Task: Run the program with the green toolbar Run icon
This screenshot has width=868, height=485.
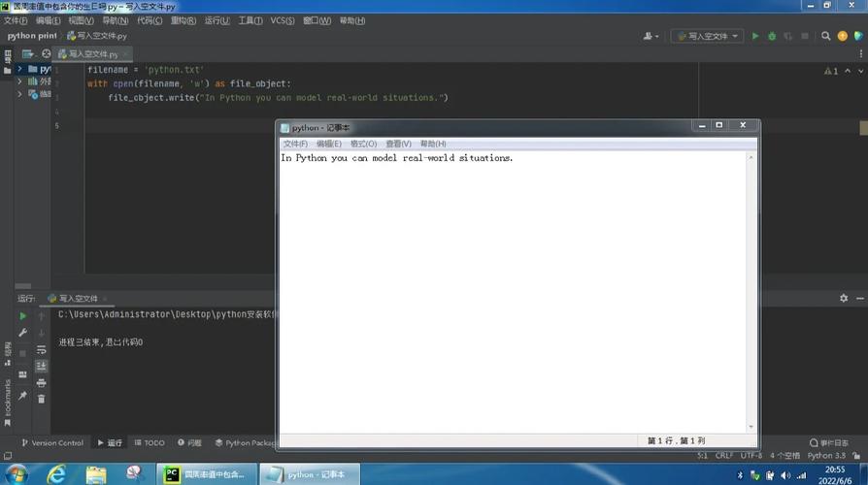Action: 755,36
